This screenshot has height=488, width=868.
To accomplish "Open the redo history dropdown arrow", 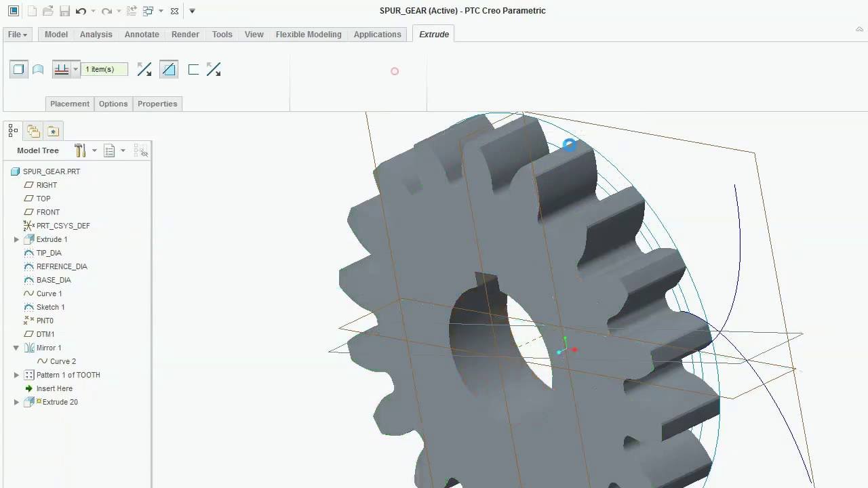I will coord(119,11).
